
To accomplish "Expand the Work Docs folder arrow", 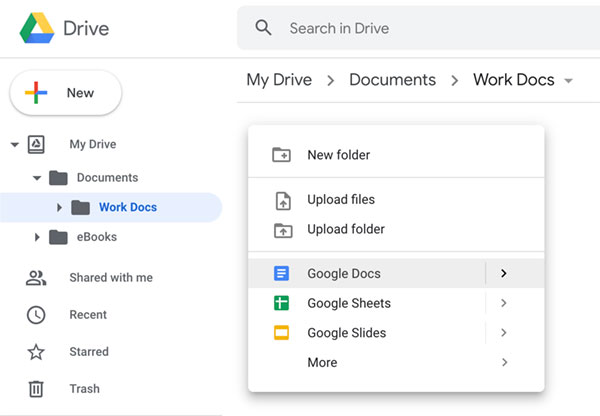I will click(59, 207).
